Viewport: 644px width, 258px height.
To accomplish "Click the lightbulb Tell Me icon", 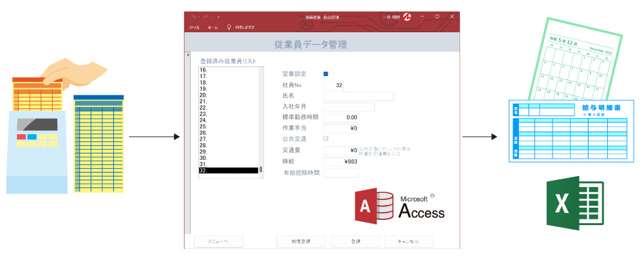I will pyautogui.click(x=229, y=27).
